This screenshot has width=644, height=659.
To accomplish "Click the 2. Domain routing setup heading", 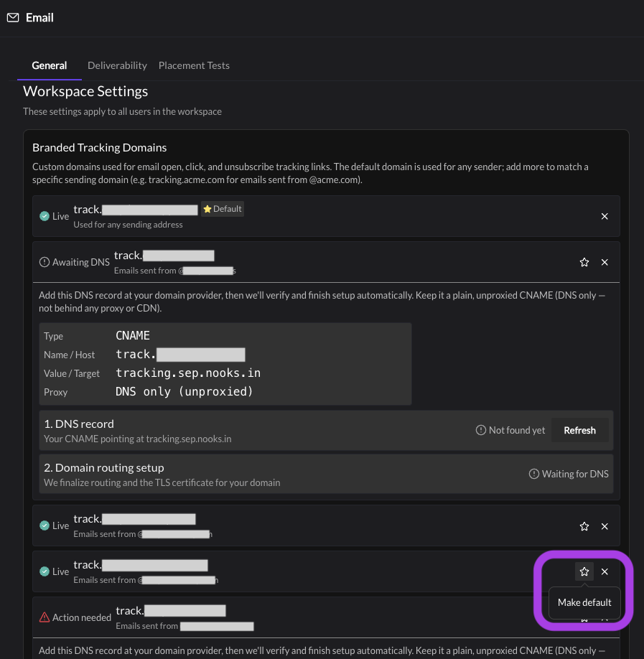I will [104, 468].
